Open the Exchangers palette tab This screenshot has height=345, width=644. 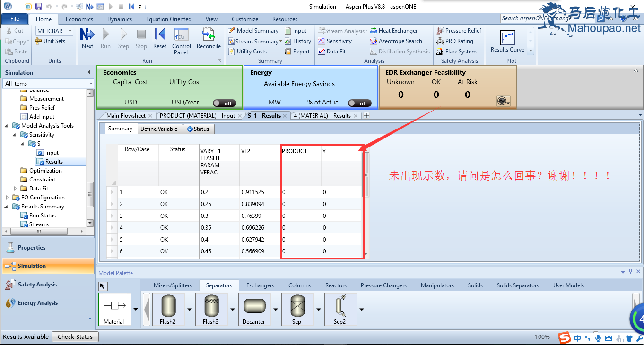[260, 285]
